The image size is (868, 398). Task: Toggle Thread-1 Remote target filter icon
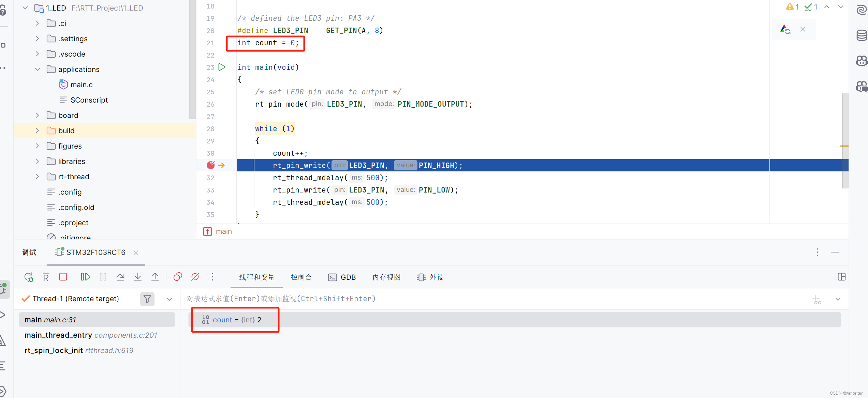point(147,298)
